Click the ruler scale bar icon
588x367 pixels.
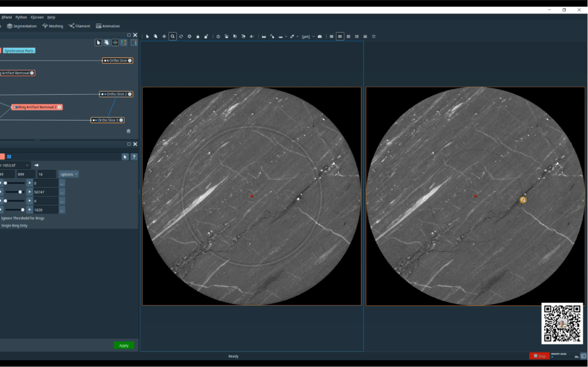click(x=281, y=37)
